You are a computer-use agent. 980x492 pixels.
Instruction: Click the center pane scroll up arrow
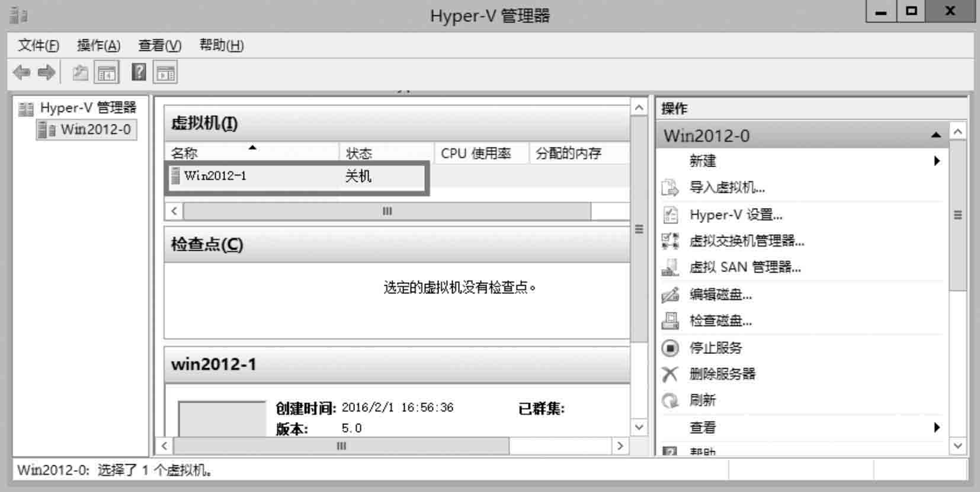(639, 107)
